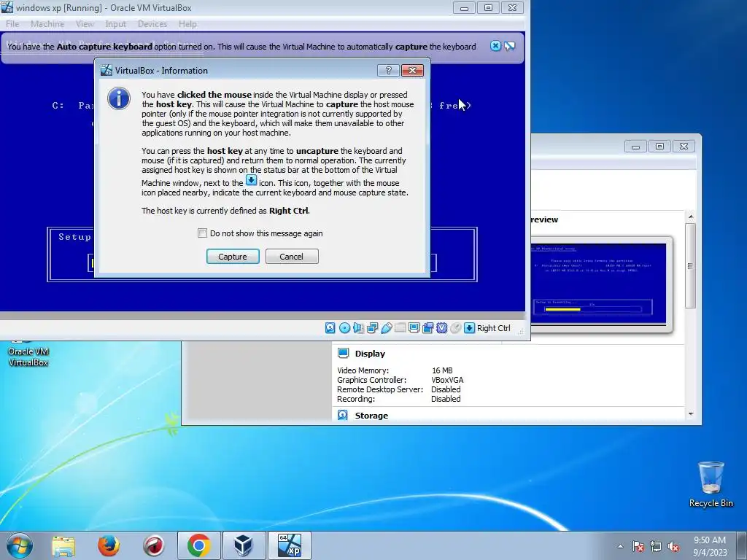The image size is (747, 560).
Task: Click the recording status icon
Action: coord(427,327)
